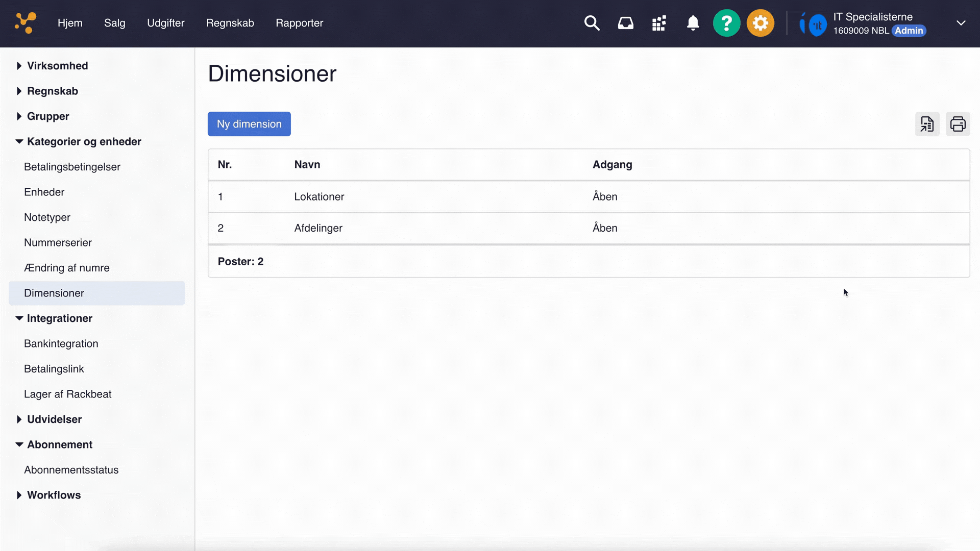This screenshot has width=980, height=551.
Task: Expand the Virksomhed section
Action: 57,66
